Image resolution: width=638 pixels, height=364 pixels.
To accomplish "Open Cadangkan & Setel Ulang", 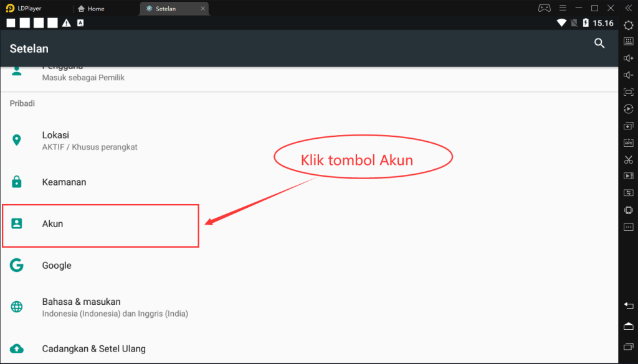I will (309, 348).
